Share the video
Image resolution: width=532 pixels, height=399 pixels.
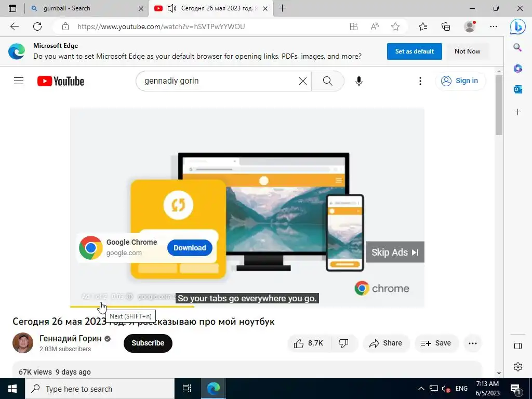pos(386,343)
